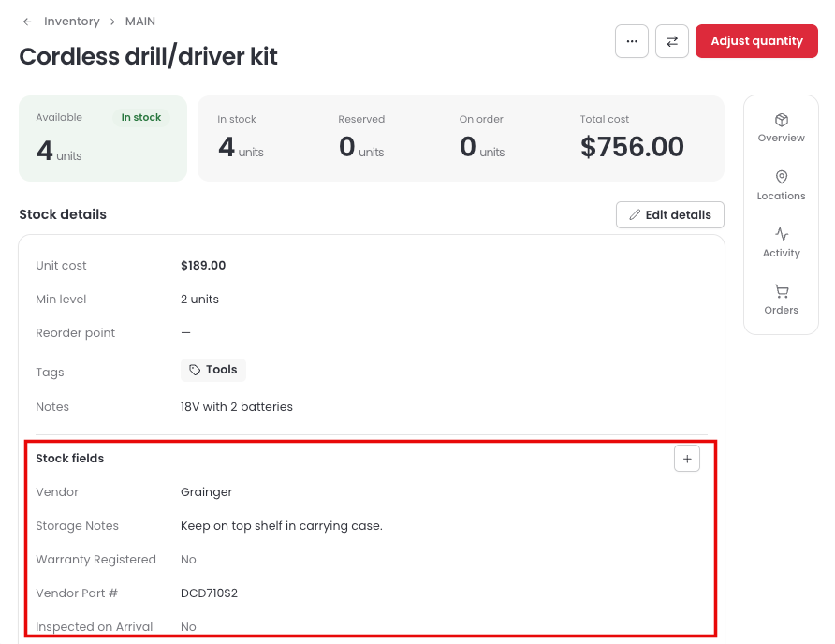835x644 pixels.
Task: Open the Overview sidebar section
Action: [x=782, y=128]
